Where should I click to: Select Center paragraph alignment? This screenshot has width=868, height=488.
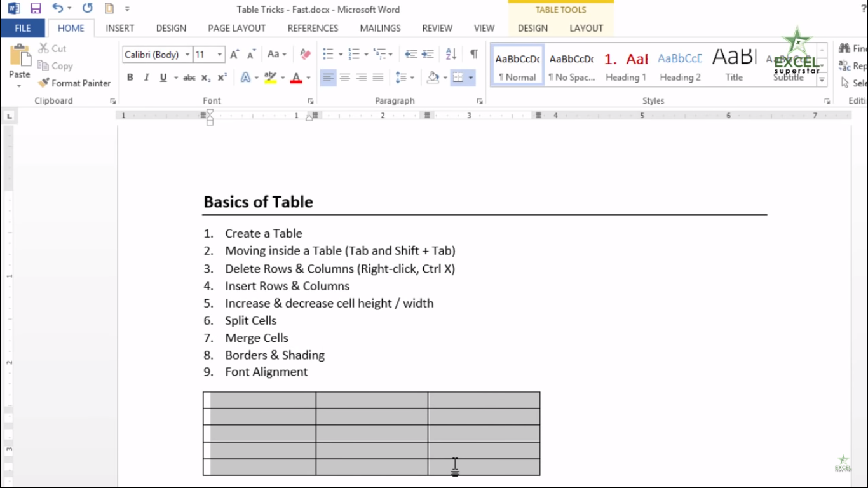pyautogui.click(x=345, y=78)
